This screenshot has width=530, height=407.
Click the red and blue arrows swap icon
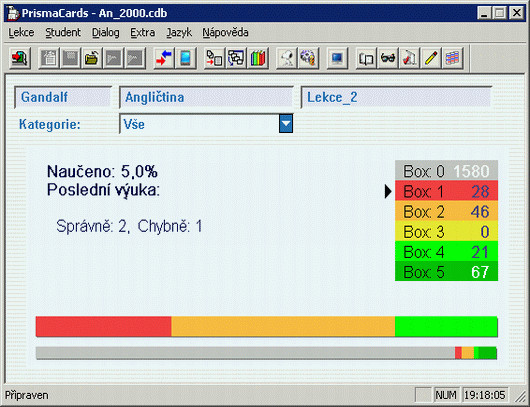164,58
